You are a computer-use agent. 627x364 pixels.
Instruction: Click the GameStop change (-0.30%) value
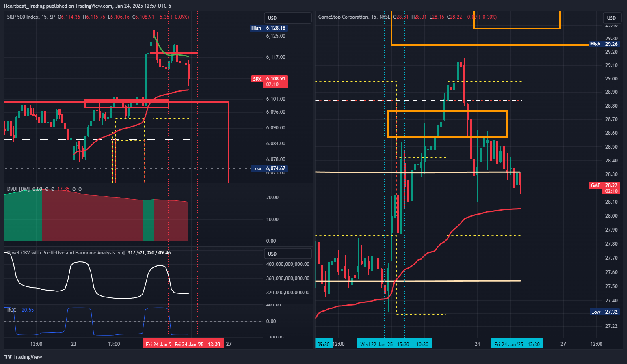[487, 17]
